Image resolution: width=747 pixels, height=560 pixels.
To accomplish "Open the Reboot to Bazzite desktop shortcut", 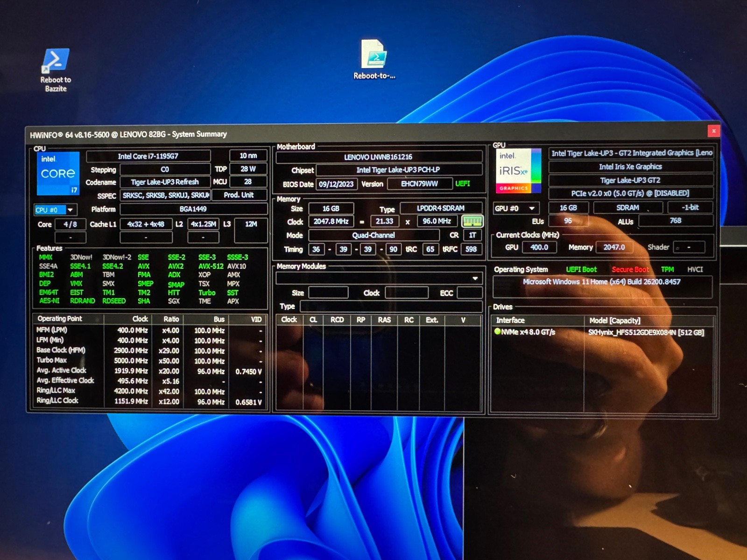I will click(56, 70).
